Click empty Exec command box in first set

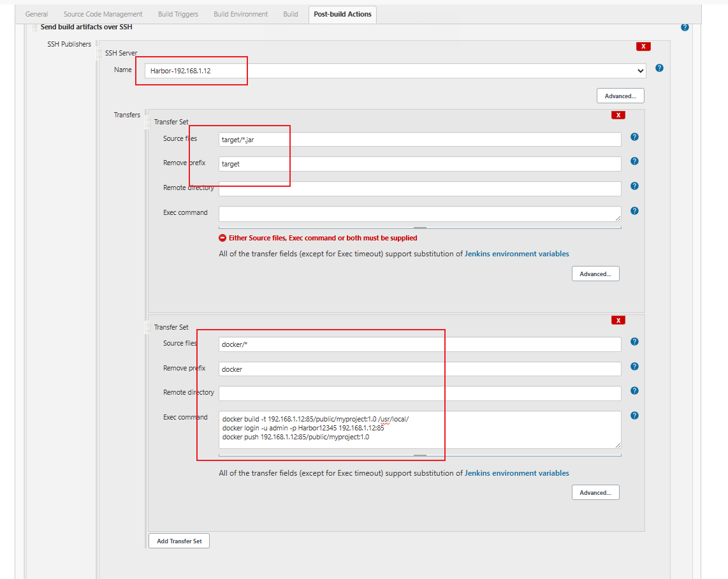pos(419,214)
